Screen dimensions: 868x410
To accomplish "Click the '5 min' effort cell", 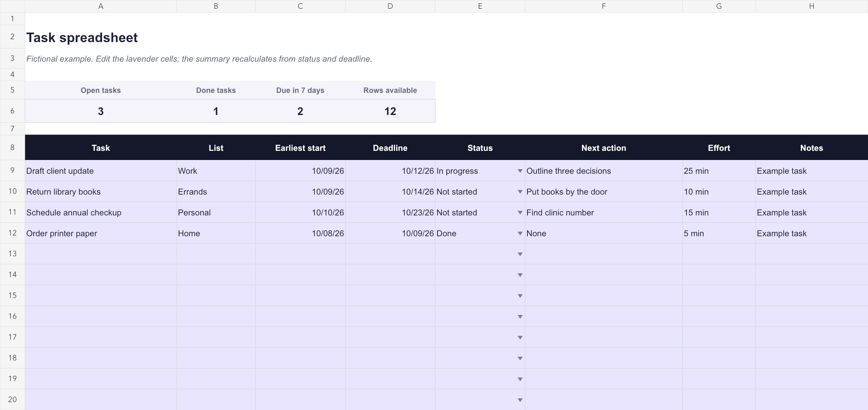I will (719, 233).
